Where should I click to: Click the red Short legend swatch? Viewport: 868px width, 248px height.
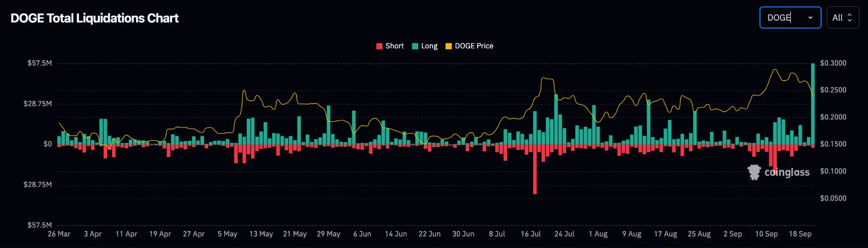379,46
